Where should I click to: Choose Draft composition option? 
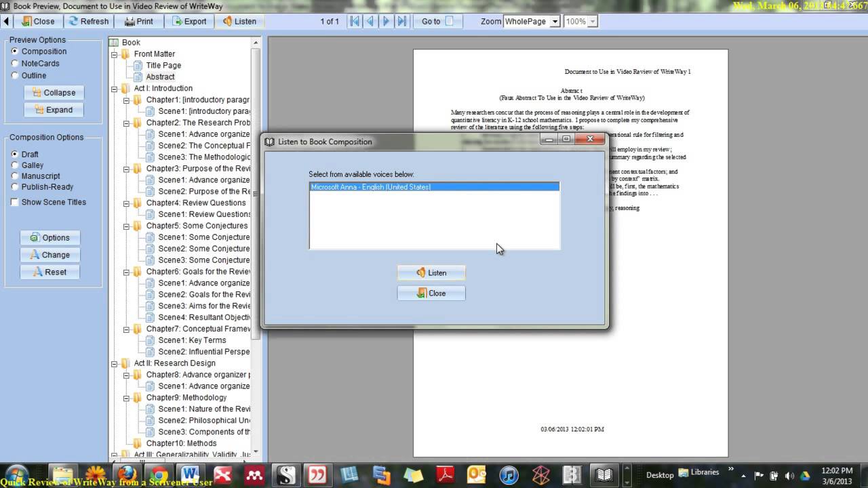(x=25, y=155)
